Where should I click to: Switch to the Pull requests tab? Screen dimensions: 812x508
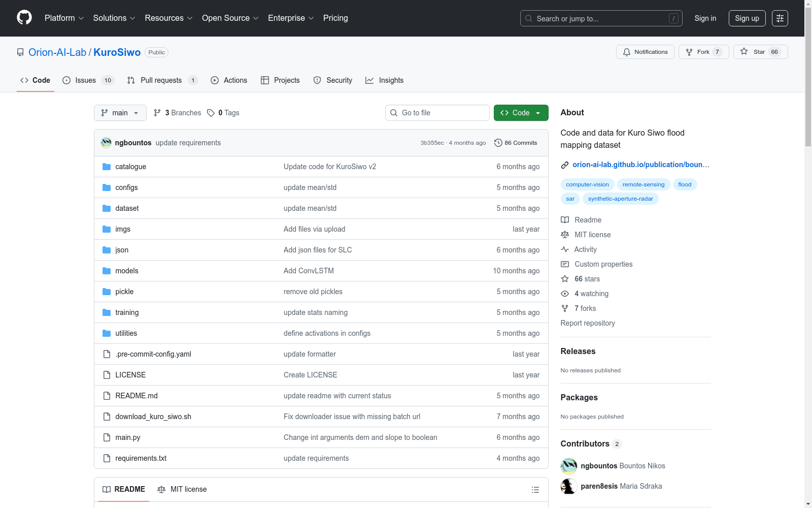(x=162, y=80)
